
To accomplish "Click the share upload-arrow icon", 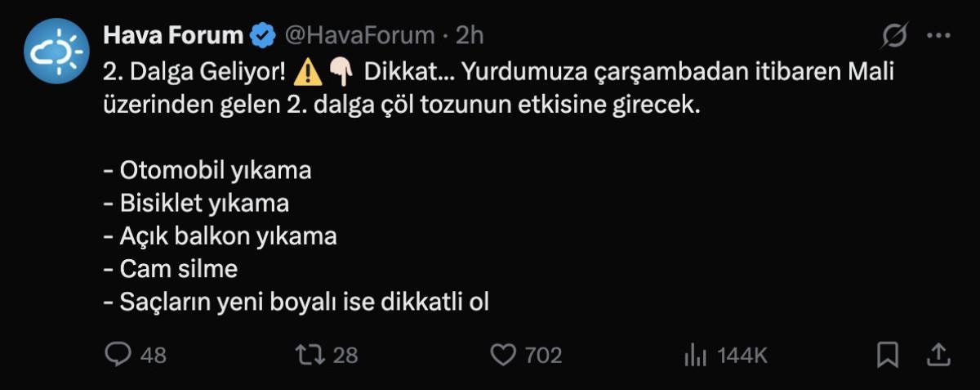I will [x=938, y=353].
